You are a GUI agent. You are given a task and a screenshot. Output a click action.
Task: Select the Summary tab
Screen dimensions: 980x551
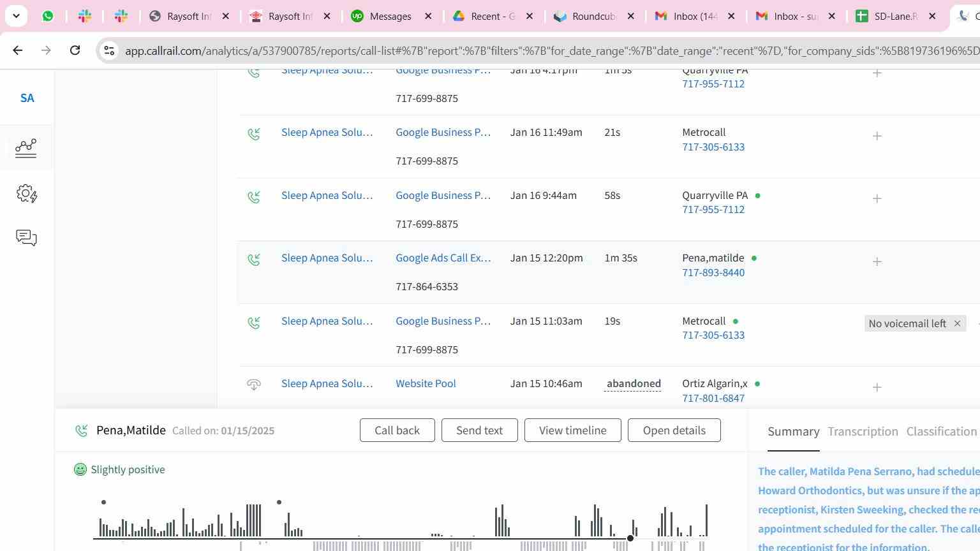tap(794, 432)
